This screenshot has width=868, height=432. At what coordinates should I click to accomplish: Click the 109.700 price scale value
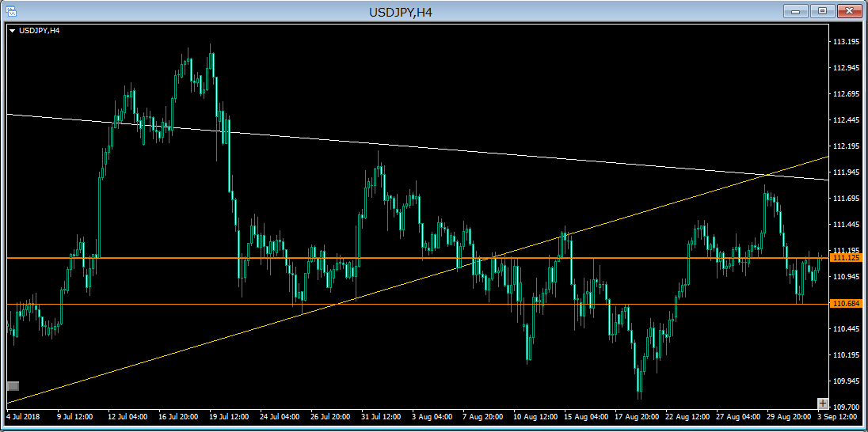(x=845, y=407)
